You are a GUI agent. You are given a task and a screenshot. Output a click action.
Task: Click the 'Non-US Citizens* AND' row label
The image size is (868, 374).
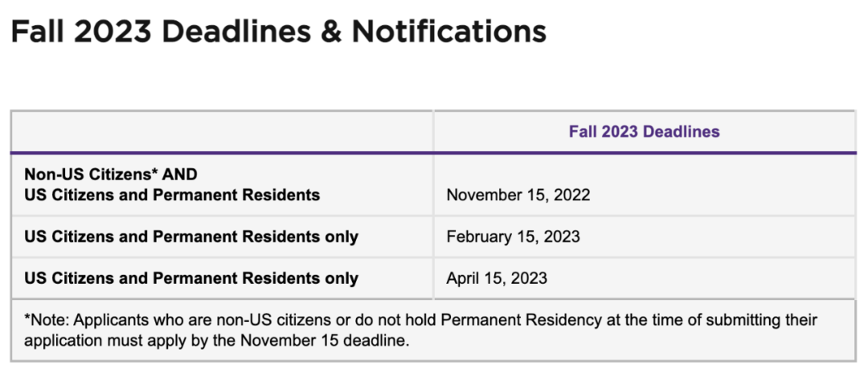coord(111,175)
